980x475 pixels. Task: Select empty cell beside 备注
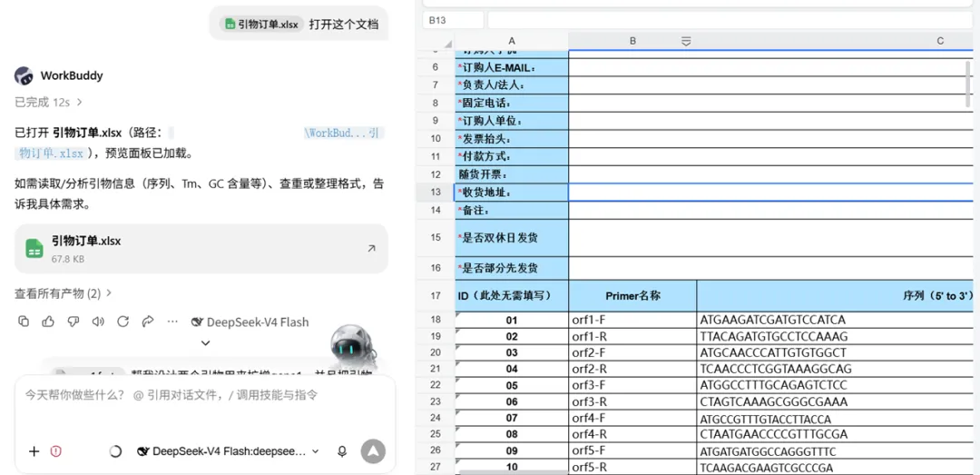pos(771,211)
